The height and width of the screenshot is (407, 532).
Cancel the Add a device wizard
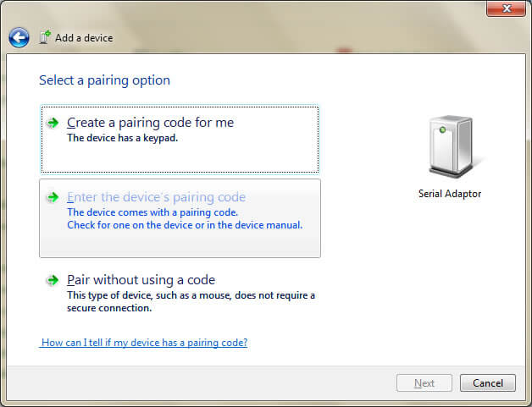pos(488,383)
